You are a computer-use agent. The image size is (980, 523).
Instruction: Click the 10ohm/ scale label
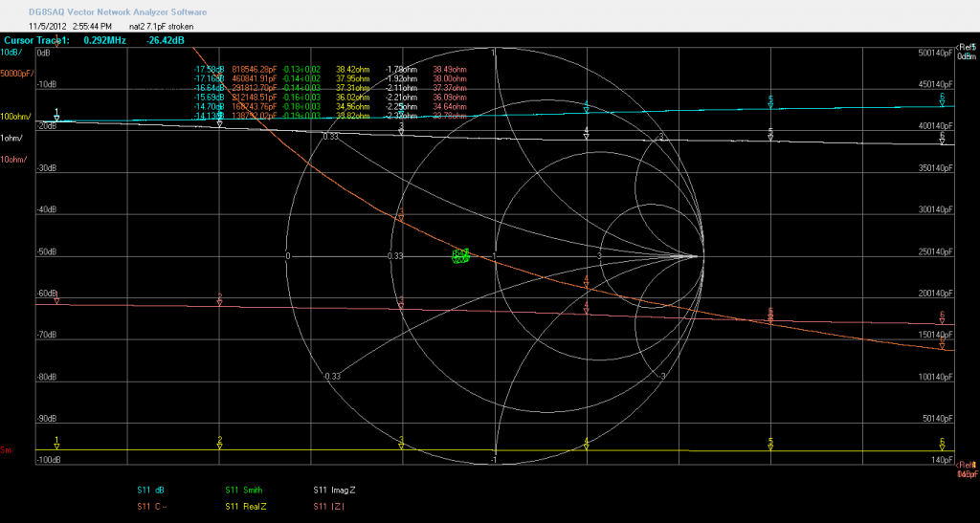click(13, 159)
